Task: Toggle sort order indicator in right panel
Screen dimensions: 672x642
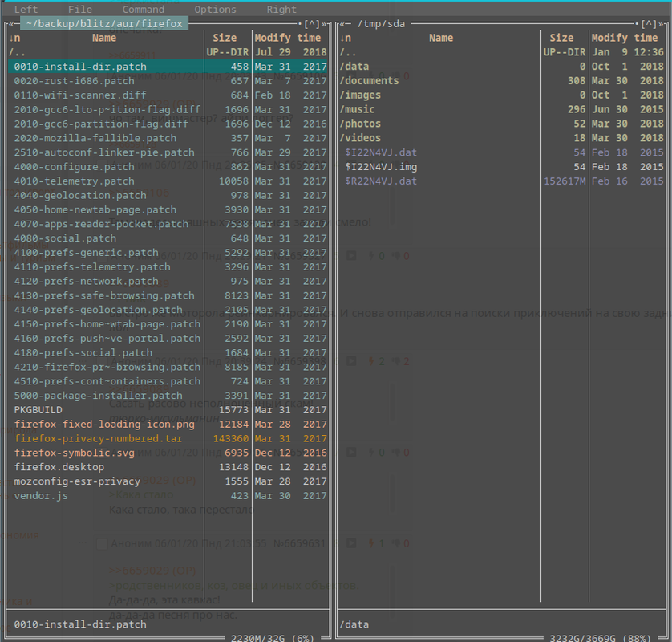Action: [346, 38]
